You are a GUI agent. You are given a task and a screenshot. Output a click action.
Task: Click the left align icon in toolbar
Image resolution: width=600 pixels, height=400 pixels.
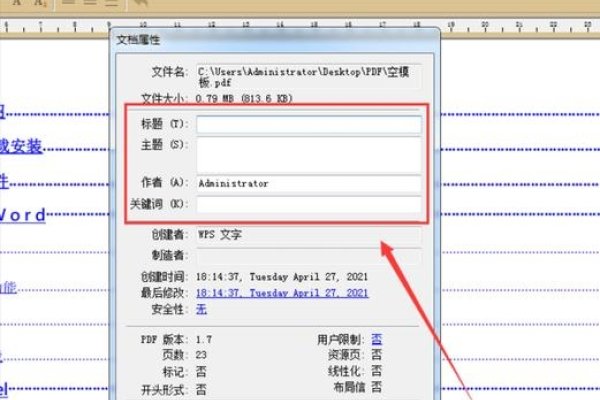pyautogui.click(x=68, y=4)
